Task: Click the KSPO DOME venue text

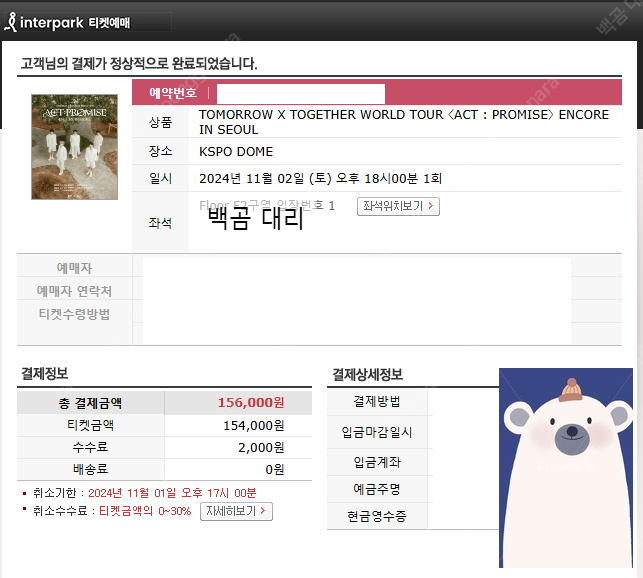Action: pos(236,152)
